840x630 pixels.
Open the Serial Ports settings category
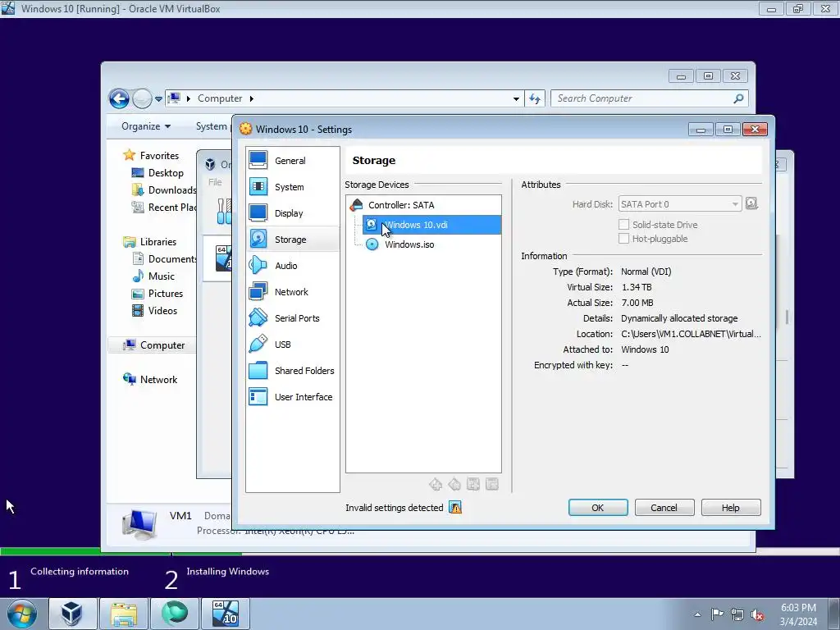293,318
